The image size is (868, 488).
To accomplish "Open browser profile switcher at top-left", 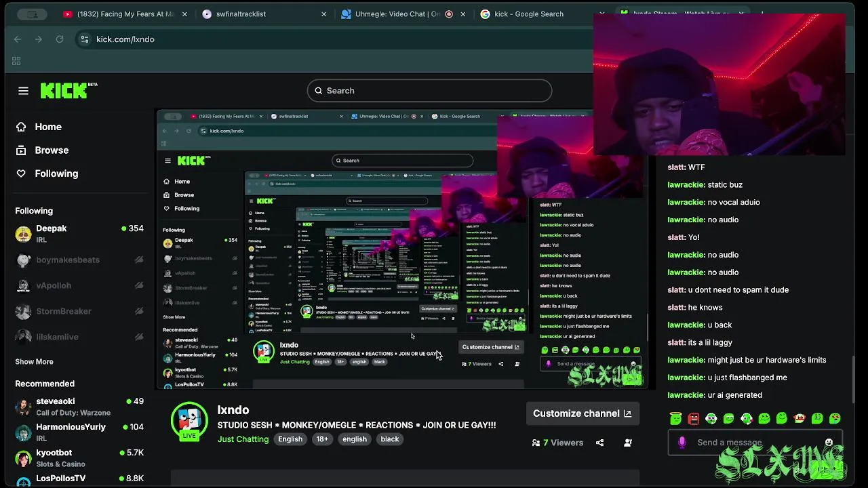I will pyautogui.click(x=32, y=14).
